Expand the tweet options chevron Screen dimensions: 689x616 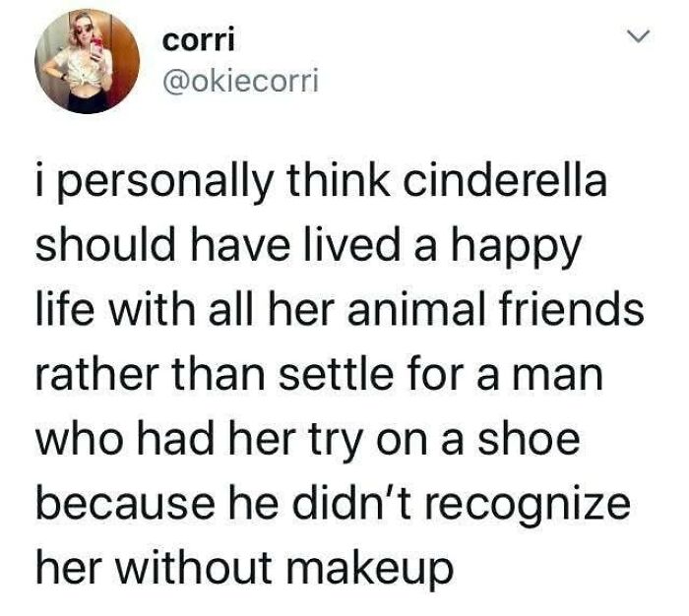coord(639,38)
